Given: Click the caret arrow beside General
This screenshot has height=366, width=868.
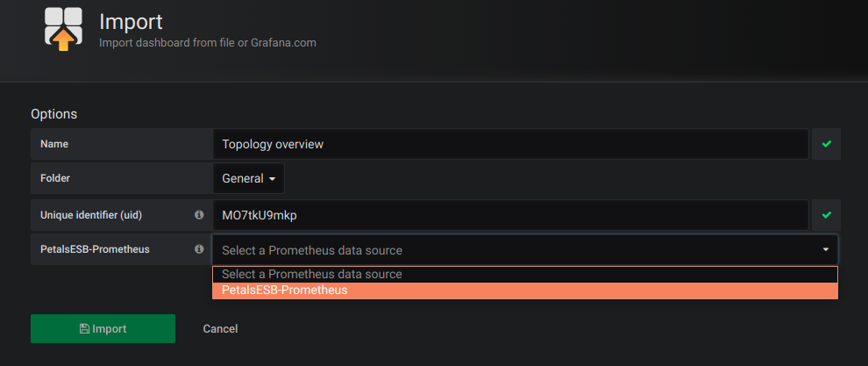Looking at the screenshot, I should click(x=272, y=179).
